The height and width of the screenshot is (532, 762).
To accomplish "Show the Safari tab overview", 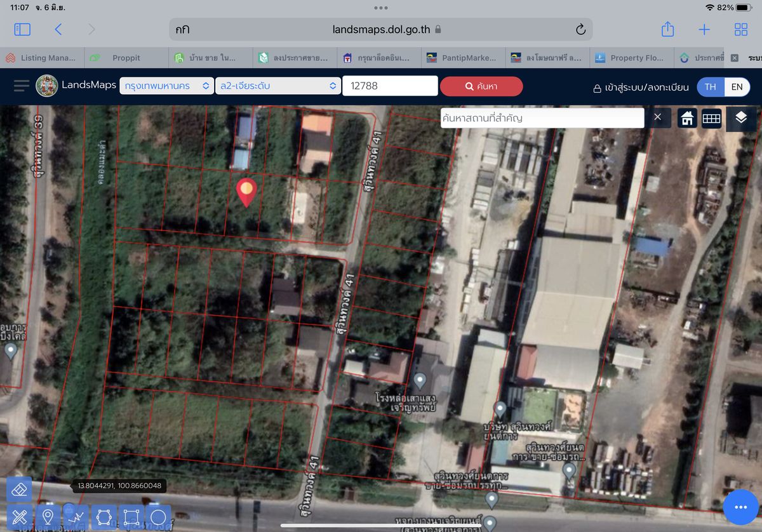I will 741,29.
